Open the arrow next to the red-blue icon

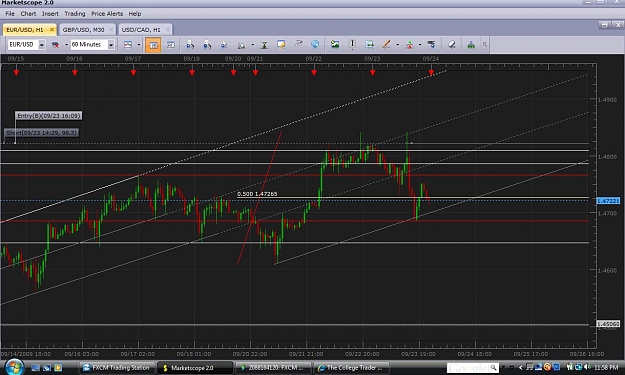[66, 45]
